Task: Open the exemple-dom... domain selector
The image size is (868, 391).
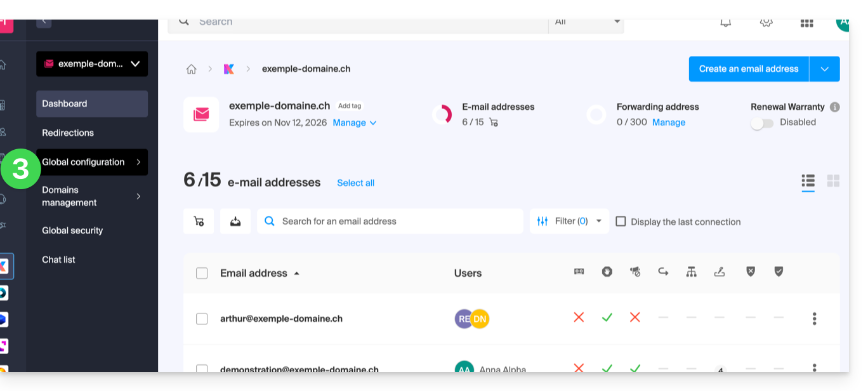Action: click(92, 64)
